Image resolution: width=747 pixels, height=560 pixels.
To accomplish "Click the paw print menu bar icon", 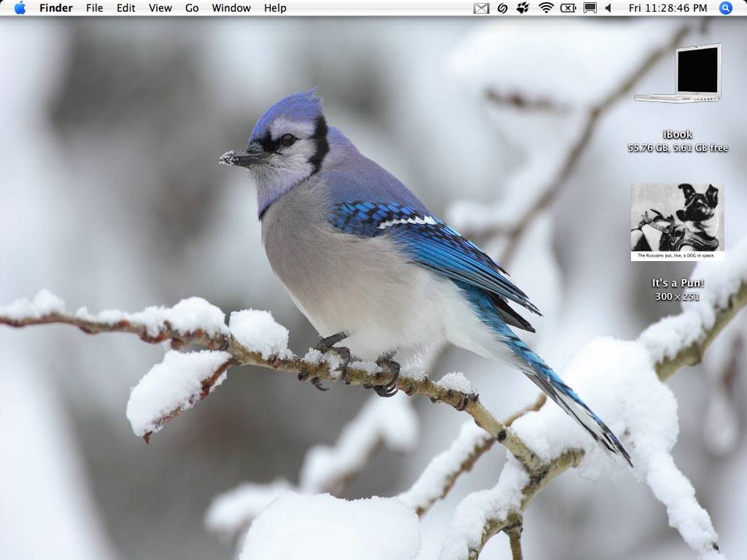I will [522, 8].
